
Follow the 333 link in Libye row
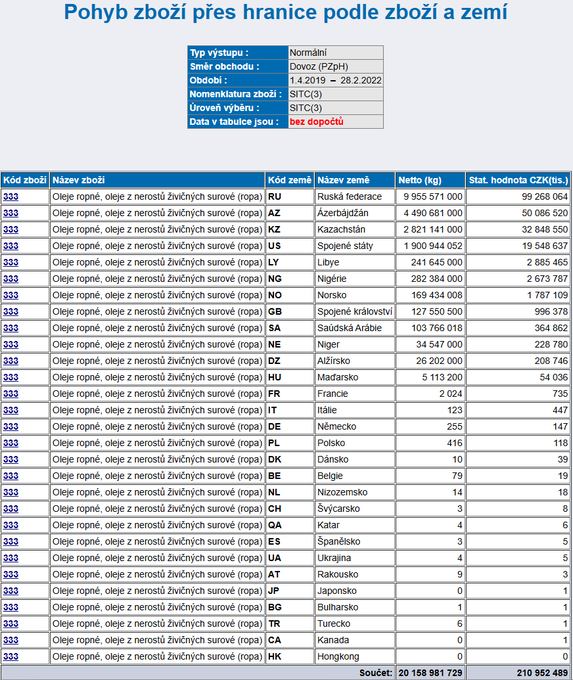(x=11, y=263)
